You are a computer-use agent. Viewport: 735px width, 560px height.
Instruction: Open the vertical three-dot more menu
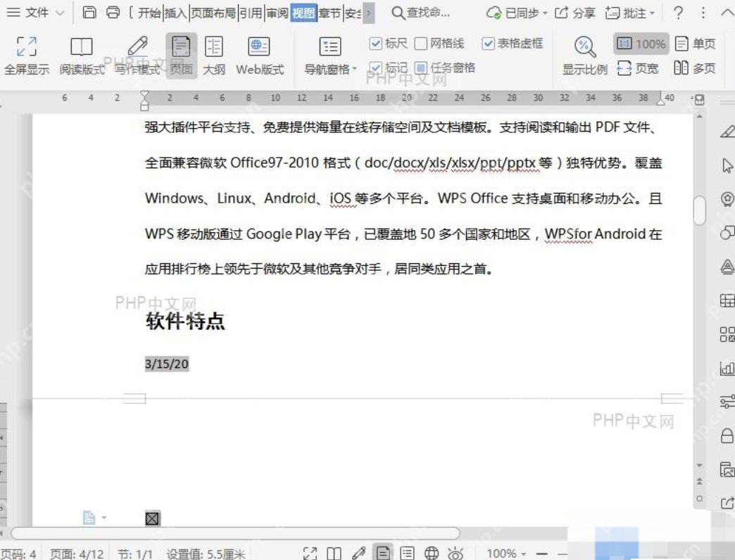click(703, 13)
